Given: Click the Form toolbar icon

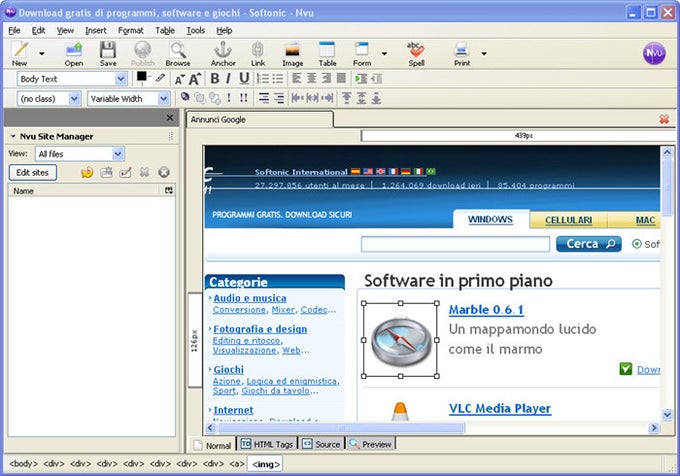Looking at the screenshot, I should click(x=362, y=54).
